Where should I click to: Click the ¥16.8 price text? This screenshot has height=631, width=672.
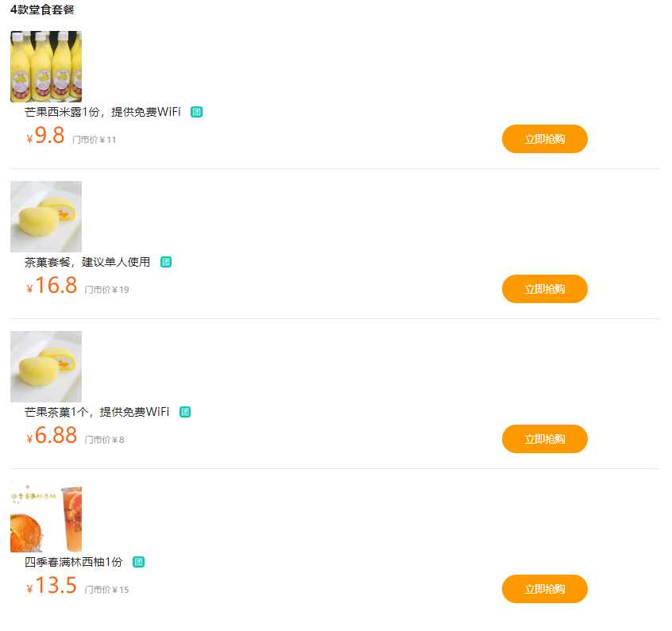[52, 286]
